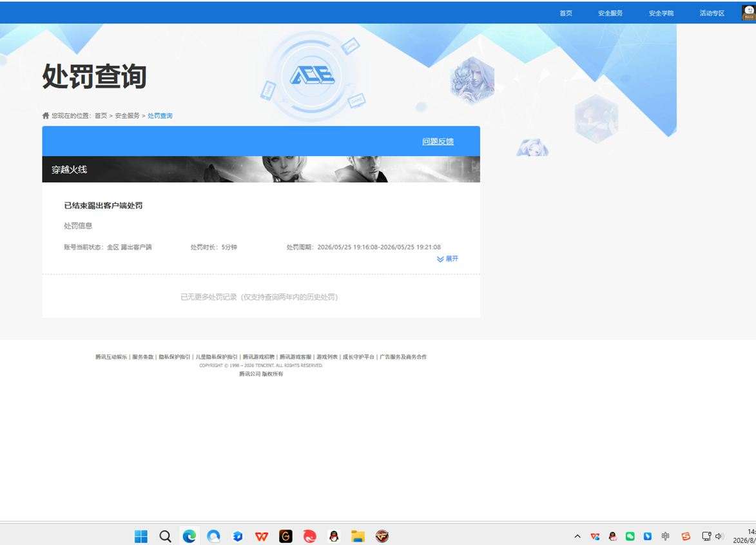Open 安全学院 in top navigation
Image resolution: width=756 pixels, height=545 pixels.
(661, 13)
